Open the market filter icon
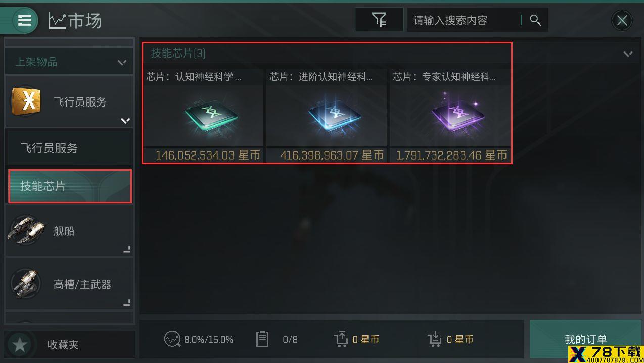644x363 pixels. coord(379,20)
